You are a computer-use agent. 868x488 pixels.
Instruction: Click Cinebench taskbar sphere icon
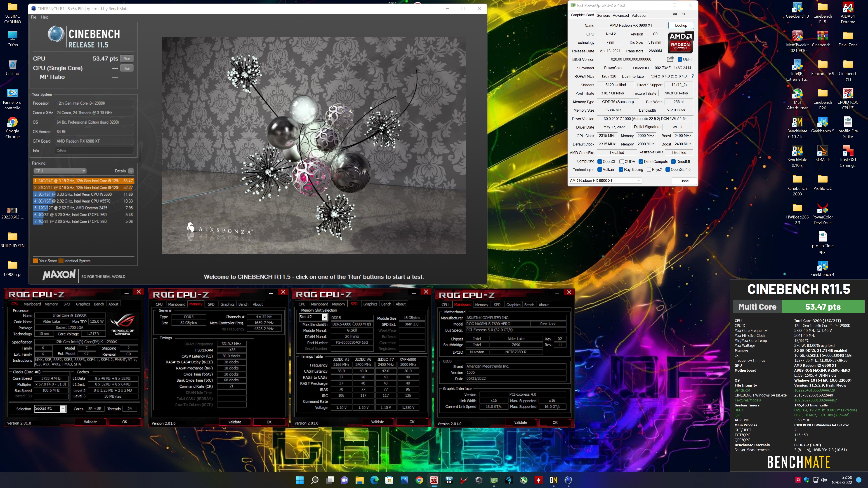click(x=568, y=480)
